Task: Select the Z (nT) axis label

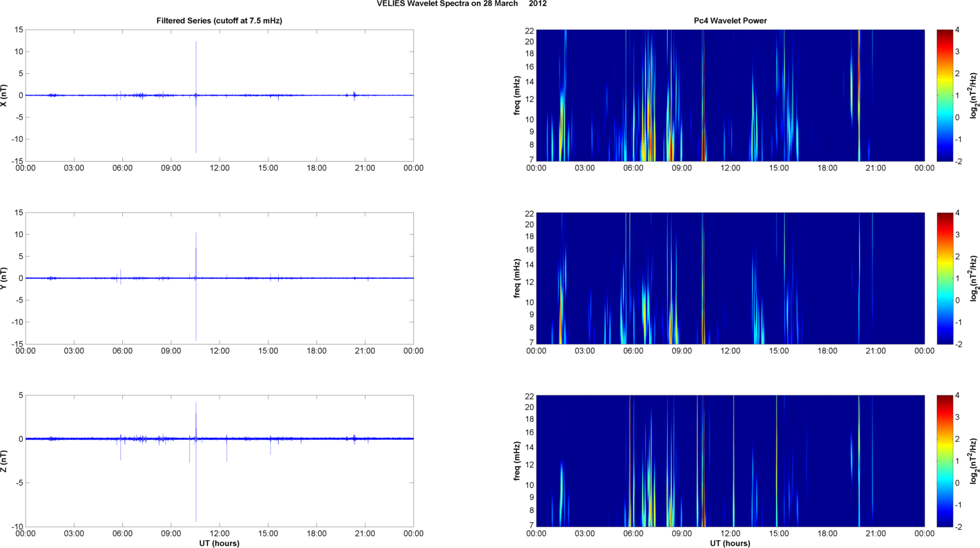Action: [4, 461]
